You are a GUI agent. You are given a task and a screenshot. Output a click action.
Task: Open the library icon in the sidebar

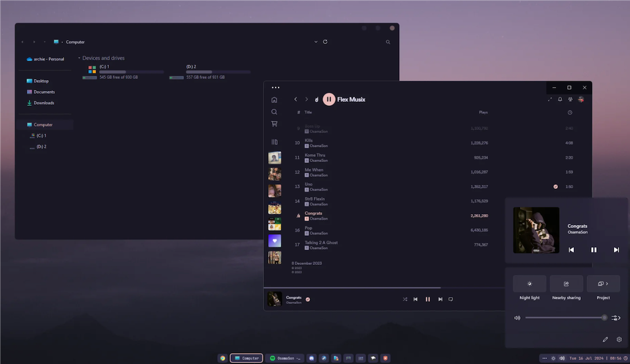pyautogui.click(x=274, y=141)
